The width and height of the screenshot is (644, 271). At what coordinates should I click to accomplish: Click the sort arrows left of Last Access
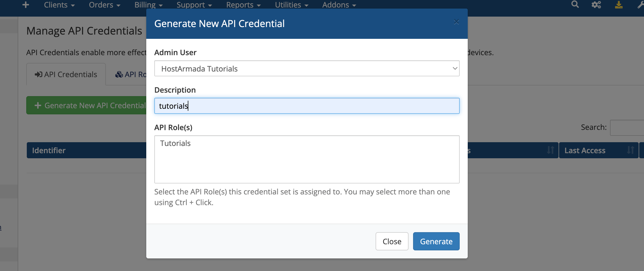(x=551, y=150)
